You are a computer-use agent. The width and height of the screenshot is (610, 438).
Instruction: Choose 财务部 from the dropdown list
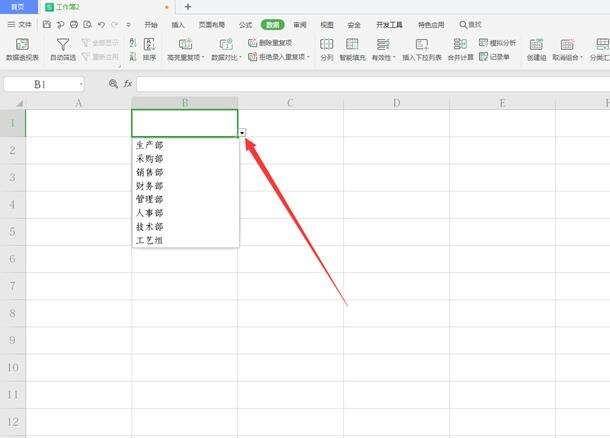pyautogui.click(x=186, y=186)
